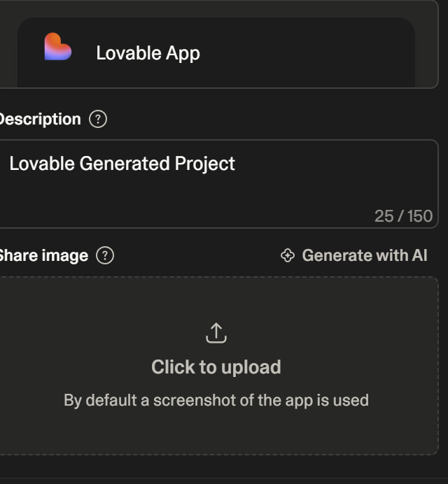This screenshot has width=448, height=484.
Task: Click the word "App" in the preview title
Action: point(183,53)
